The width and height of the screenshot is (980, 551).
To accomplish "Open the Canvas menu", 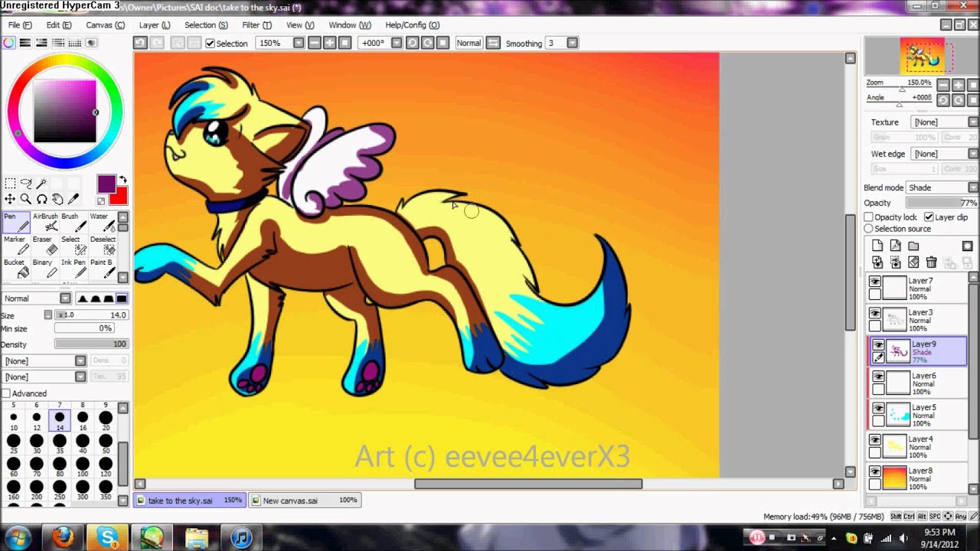I will [106, 25].
